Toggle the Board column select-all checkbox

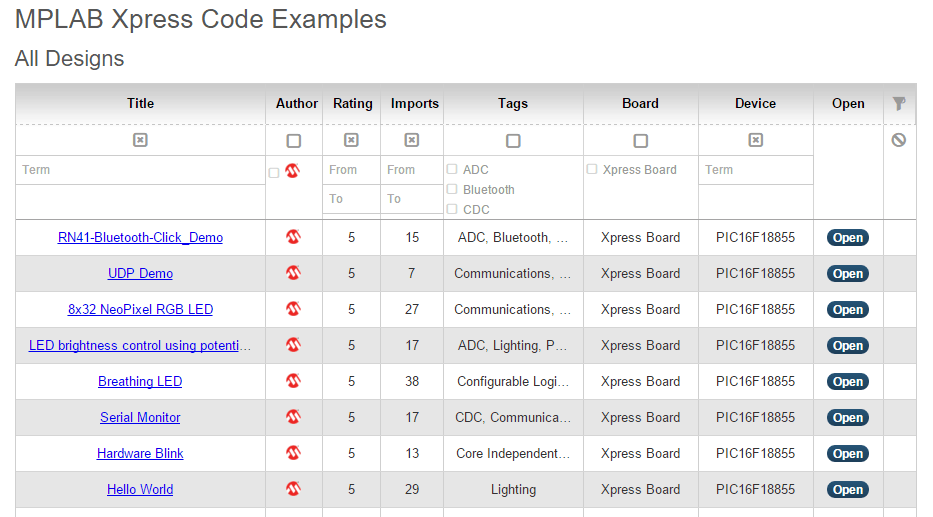tap(640, 141)
